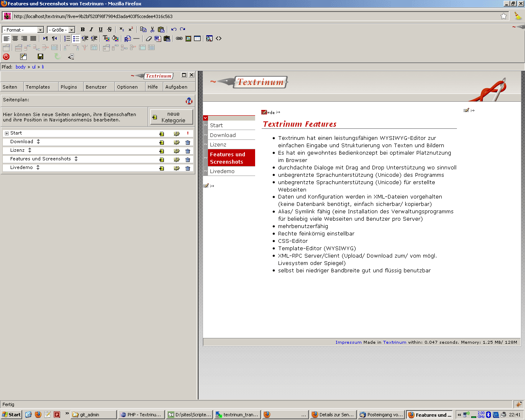The image size is (525, 420).
Task: Click the neue Kategorie button
Action: tap(171, 117)
